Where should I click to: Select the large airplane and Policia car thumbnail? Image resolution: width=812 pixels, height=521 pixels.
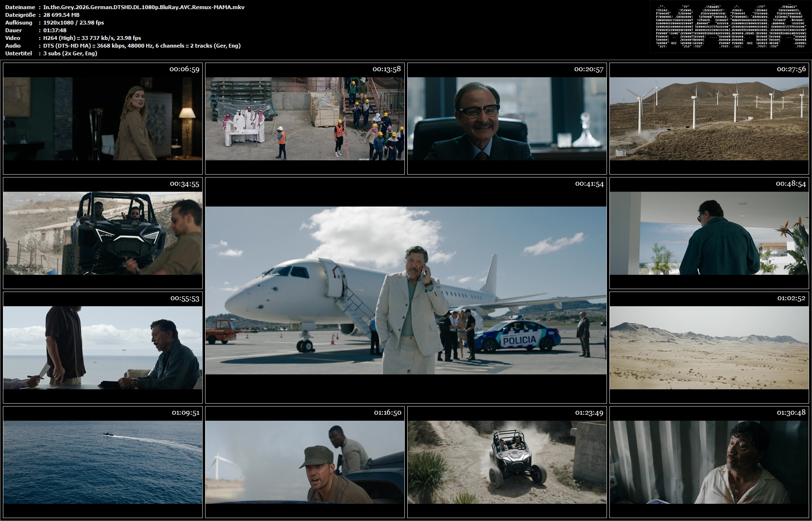406,290
